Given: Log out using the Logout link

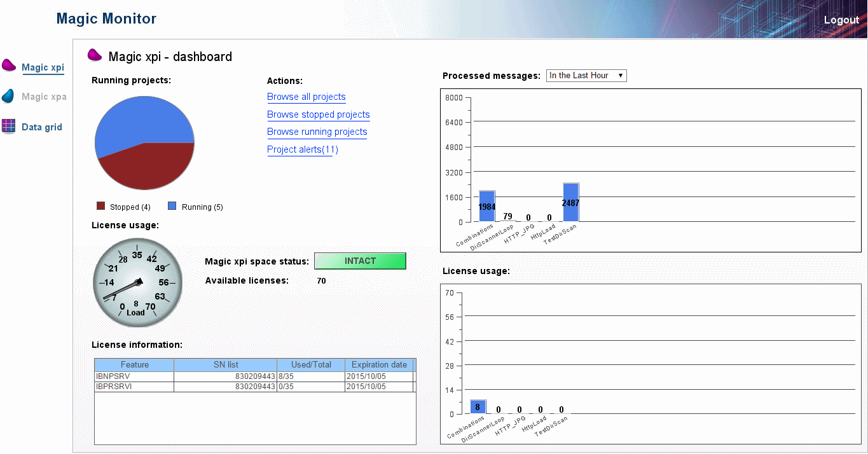Looking at the screenshot, I should [841, 20].
